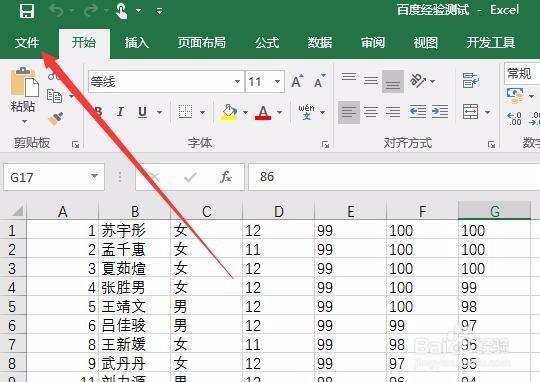Select column G header

point(495,211)
